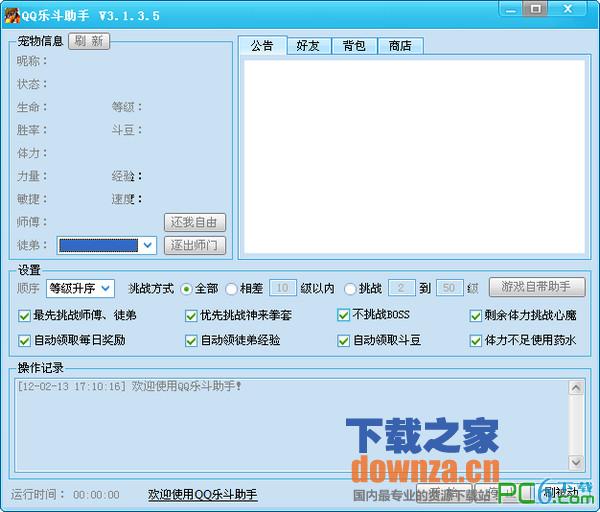The height and width of the screenshot is (512, 600).
Task: Click the 刷新 refresh button
Action: pyautogui.click(x=89, y=41)
